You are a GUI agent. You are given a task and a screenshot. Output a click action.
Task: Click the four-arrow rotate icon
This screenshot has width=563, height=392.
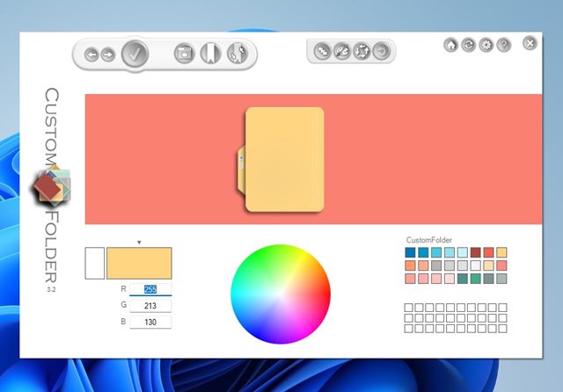[362, 51]
